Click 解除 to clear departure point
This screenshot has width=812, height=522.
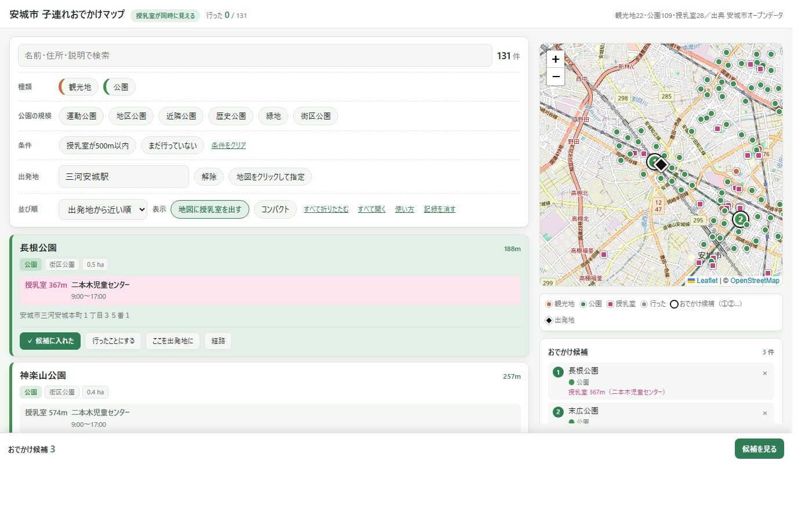[x=209, y=177]
